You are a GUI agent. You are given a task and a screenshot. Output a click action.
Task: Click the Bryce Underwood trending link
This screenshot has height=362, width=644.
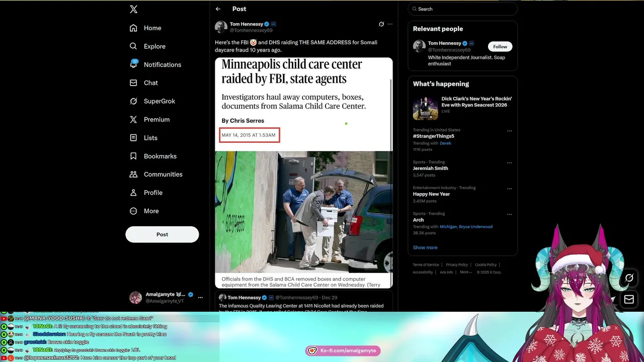tap(476, 227)
